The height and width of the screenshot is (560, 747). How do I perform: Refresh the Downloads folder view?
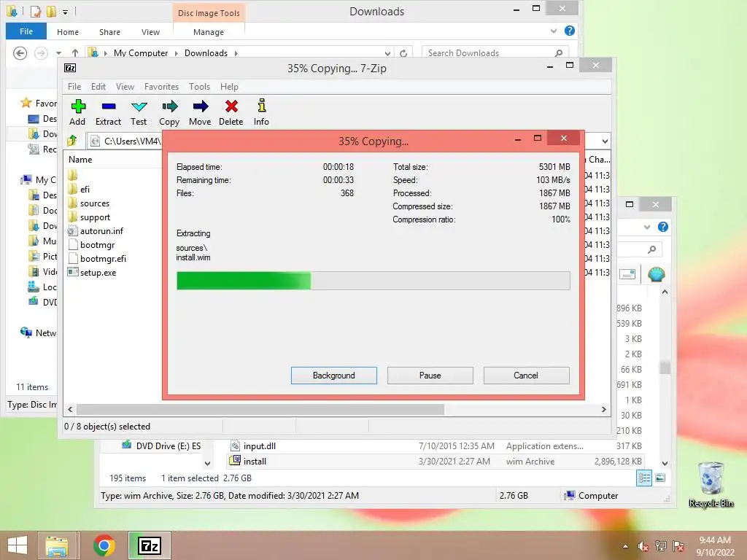[x=403, y=52]
